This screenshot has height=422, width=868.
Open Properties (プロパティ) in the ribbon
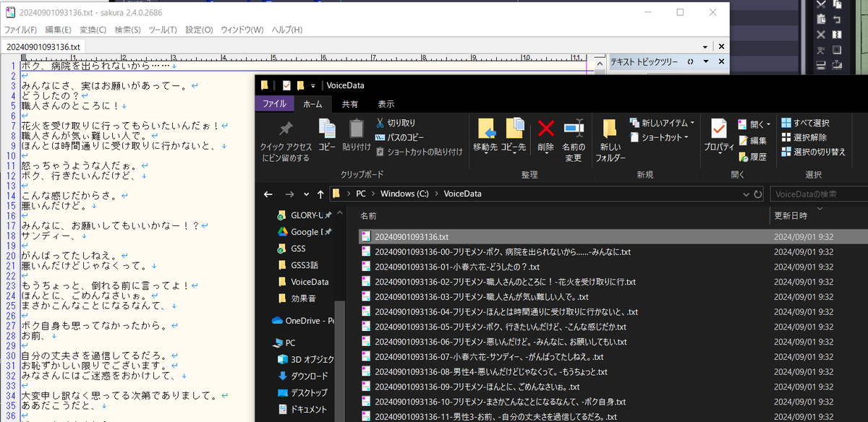719,136
